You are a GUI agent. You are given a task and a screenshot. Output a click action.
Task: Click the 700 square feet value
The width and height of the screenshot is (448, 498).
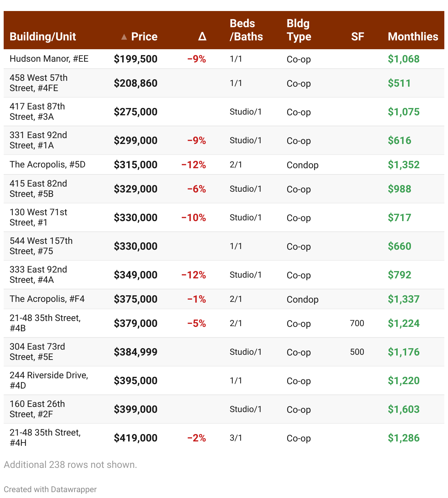click(357, 323)
